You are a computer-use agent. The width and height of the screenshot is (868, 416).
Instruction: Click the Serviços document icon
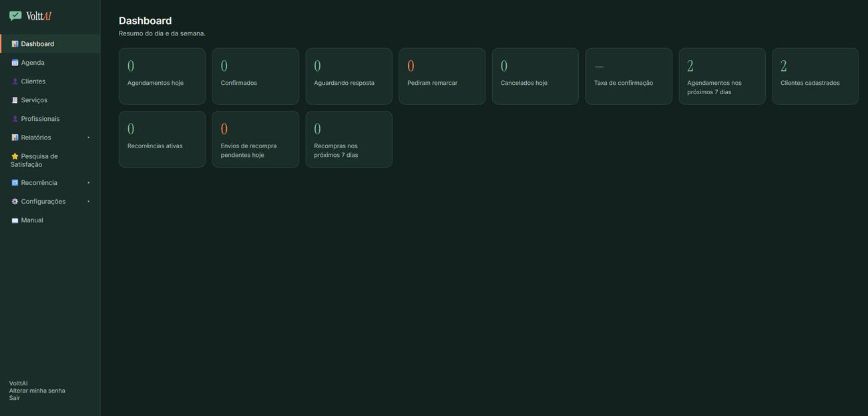15,100
